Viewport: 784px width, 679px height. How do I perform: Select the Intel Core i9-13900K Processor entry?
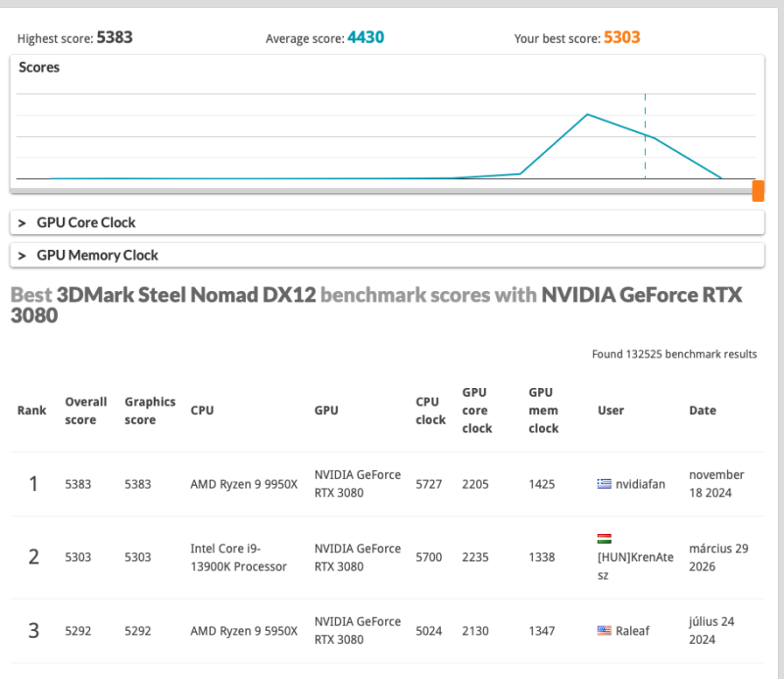pyautogui.click(x=238, y=558)
